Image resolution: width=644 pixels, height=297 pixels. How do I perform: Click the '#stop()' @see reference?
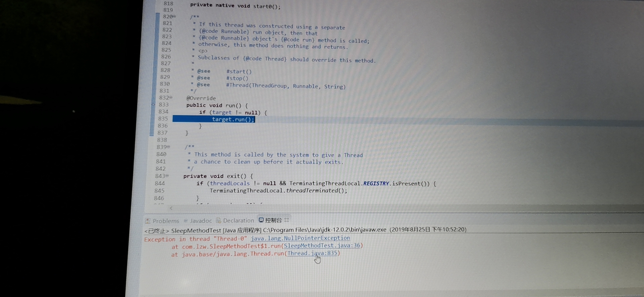click(x=237, y=78)
